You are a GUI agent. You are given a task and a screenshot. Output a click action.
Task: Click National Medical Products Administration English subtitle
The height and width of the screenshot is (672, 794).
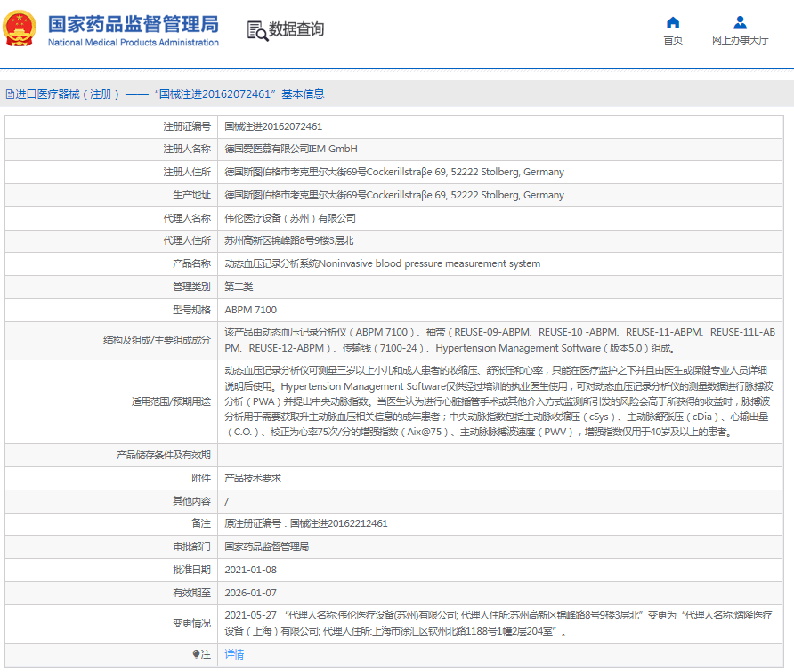(x=133, y=42)
